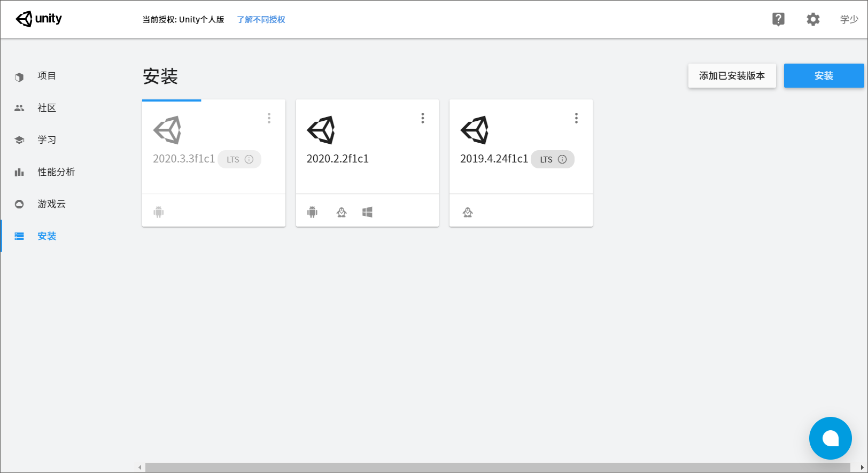The width and height of the screenshot is (868, 473).
Task: Click the 当前授权: Unity个人版 text
Action: pos(183,20)
